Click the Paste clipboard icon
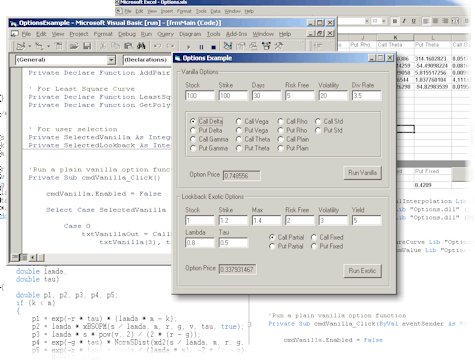 click(128, 46)
